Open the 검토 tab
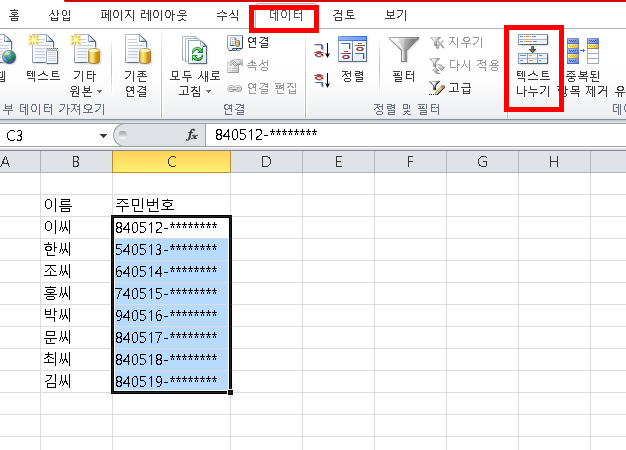Screen dimensions: 626x450 344,15
